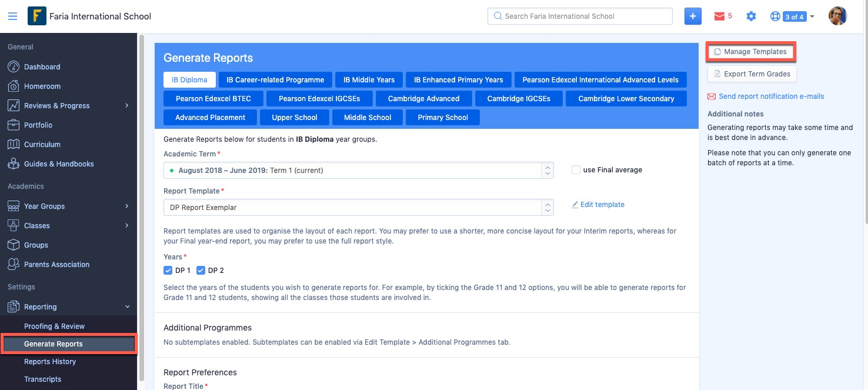Viewport: 868px width, 390px height.
Task: Click the Export Term Grades file icon
Action: click(717, 74)
